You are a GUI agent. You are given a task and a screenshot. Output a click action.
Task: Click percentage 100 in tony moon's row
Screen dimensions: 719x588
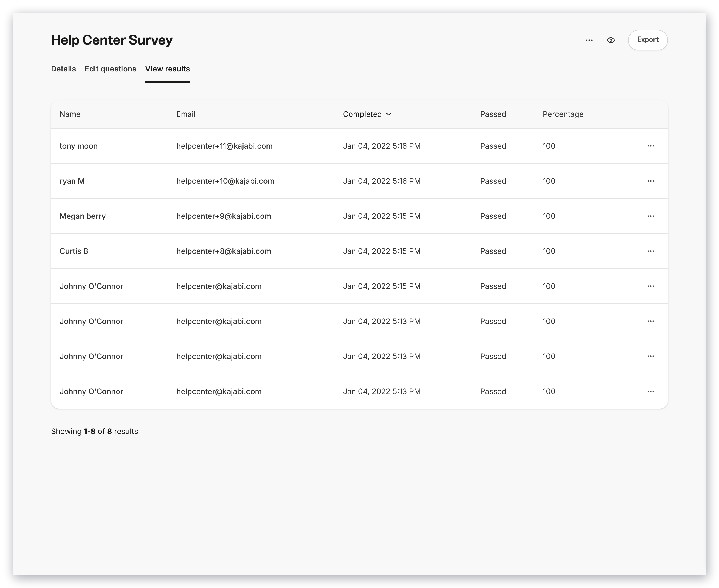click(x=549, y=146)
